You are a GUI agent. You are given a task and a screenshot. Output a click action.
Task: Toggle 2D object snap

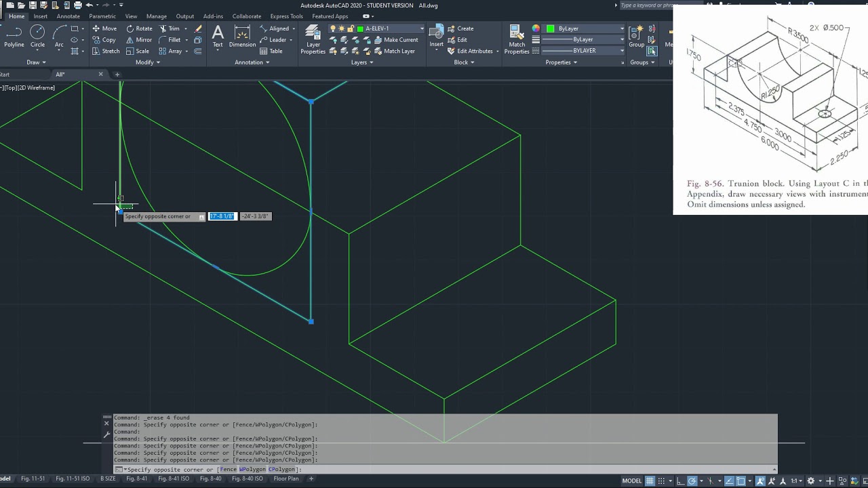coord(741,481)
